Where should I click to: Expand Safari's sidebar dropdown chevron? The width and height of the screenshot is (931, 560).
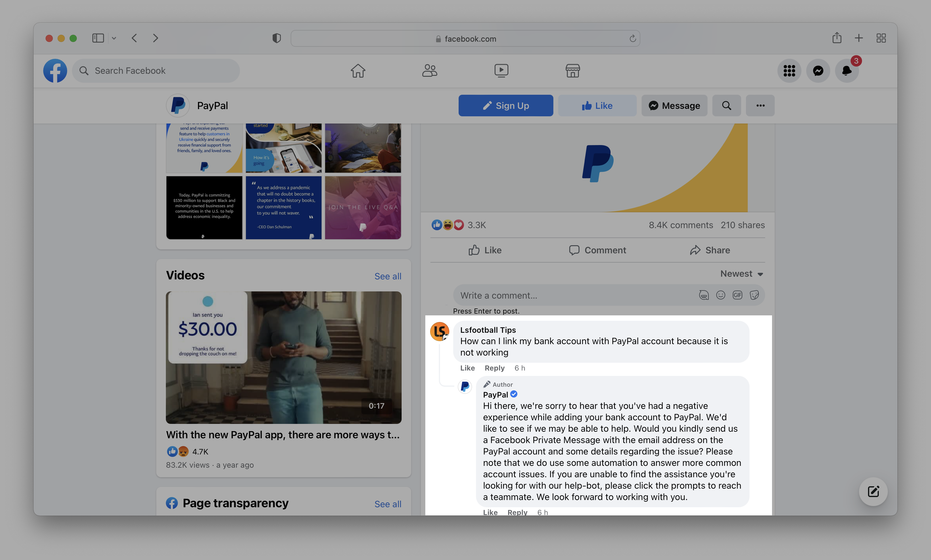point(114,38)
